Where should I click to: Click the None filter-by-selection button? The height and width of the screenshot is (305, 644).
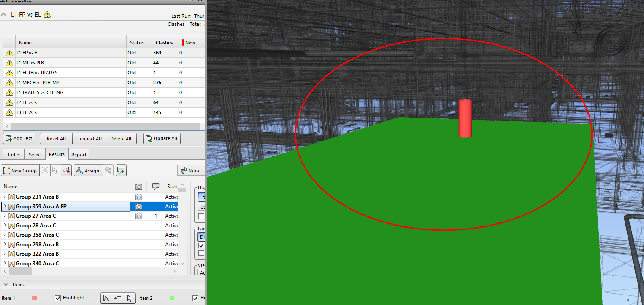190,171
